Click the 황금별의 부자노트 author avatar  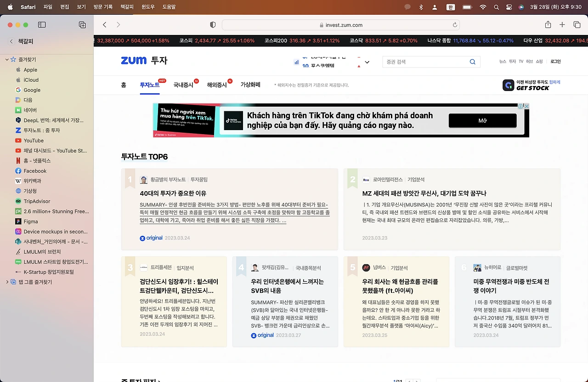pos(144,180)
